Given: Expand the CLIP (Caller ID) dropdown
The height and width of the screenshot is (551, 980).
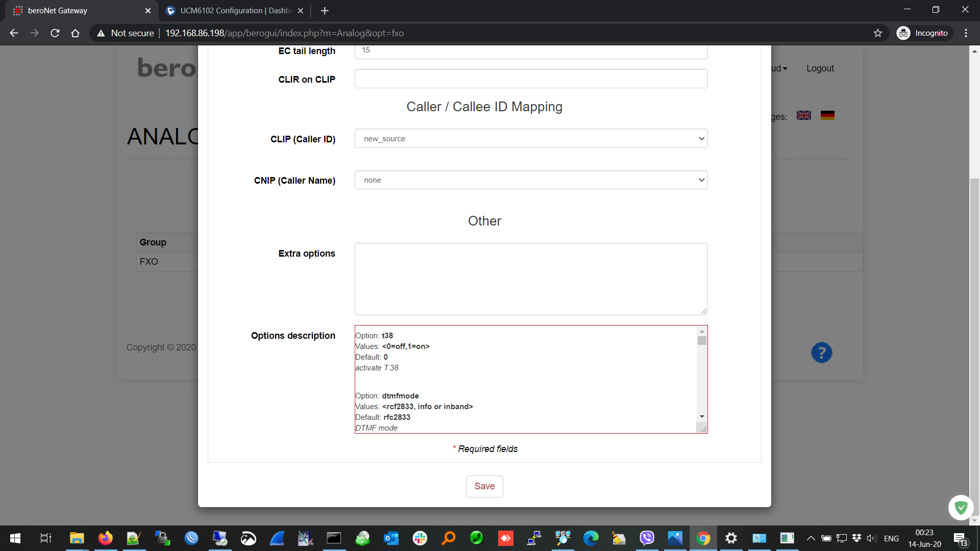Looking at the screenshot, I should pyautogui.click(x=531, y=138).
